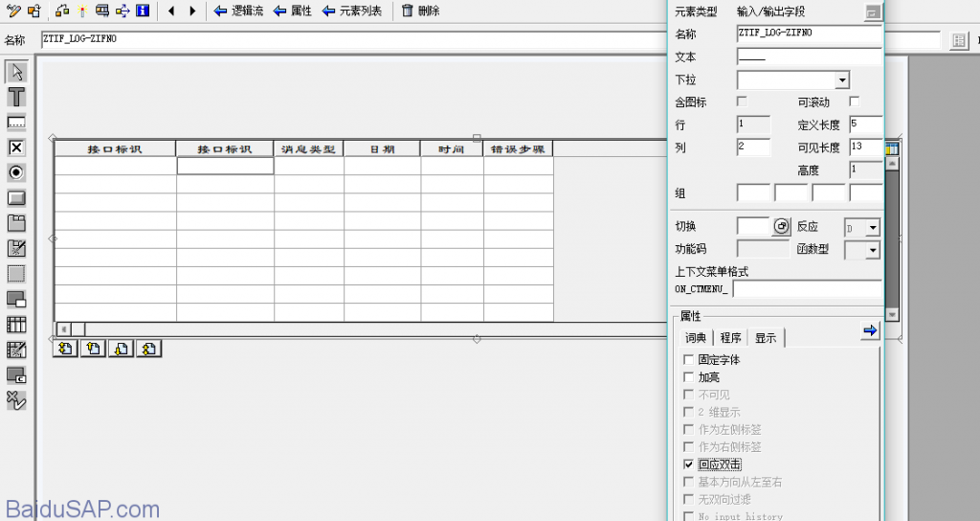980x521 pixels.
Task: Select the Text field (T) tool
Action: pos(16,97)
